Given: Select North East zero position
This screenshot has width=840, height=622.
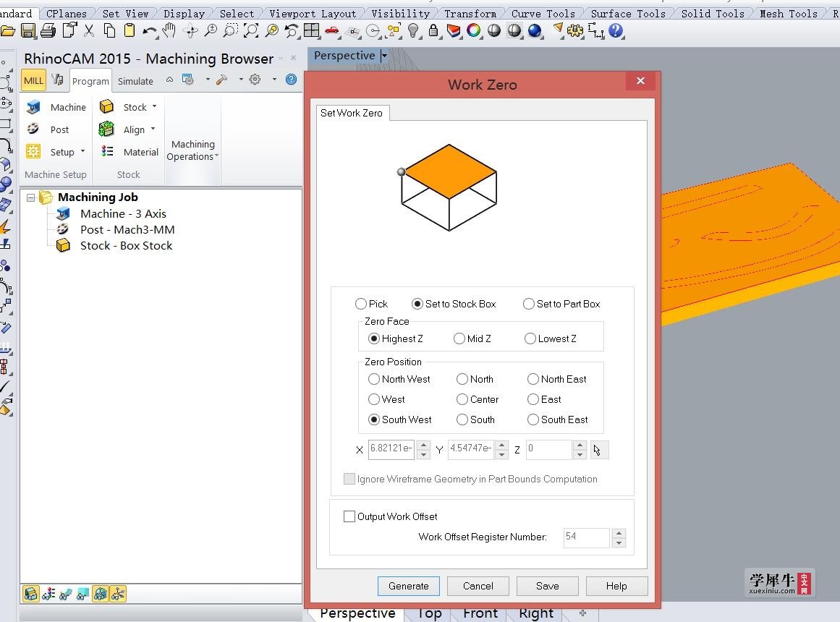Looking at the screenshot, I should 533,379.
